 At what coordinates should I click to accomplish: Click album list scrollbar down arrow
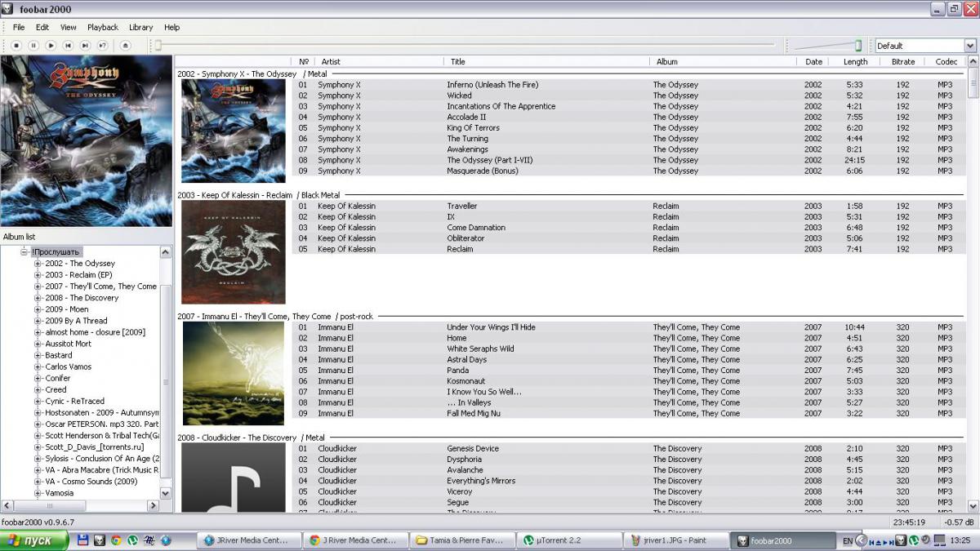tap(166, 493)
